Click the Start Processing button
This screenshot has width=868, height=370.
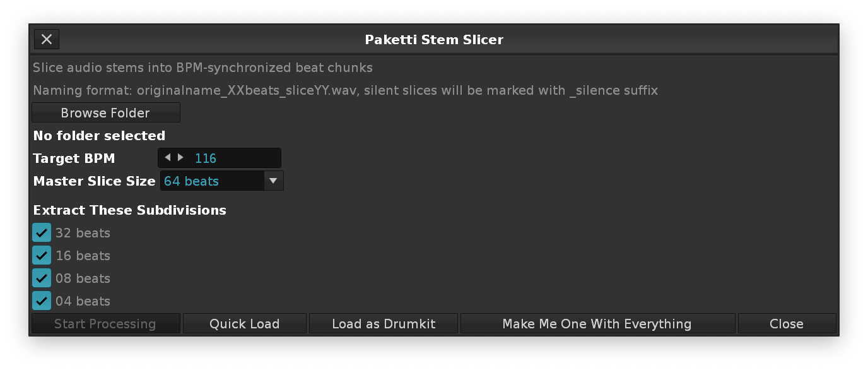(105, 324)
